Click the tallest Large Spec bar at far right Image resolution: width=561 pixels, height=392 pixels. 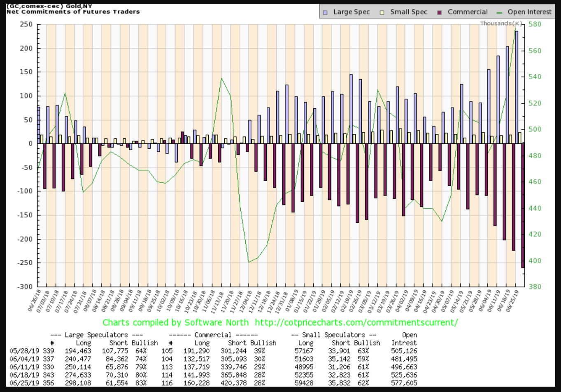coord(516,87)
